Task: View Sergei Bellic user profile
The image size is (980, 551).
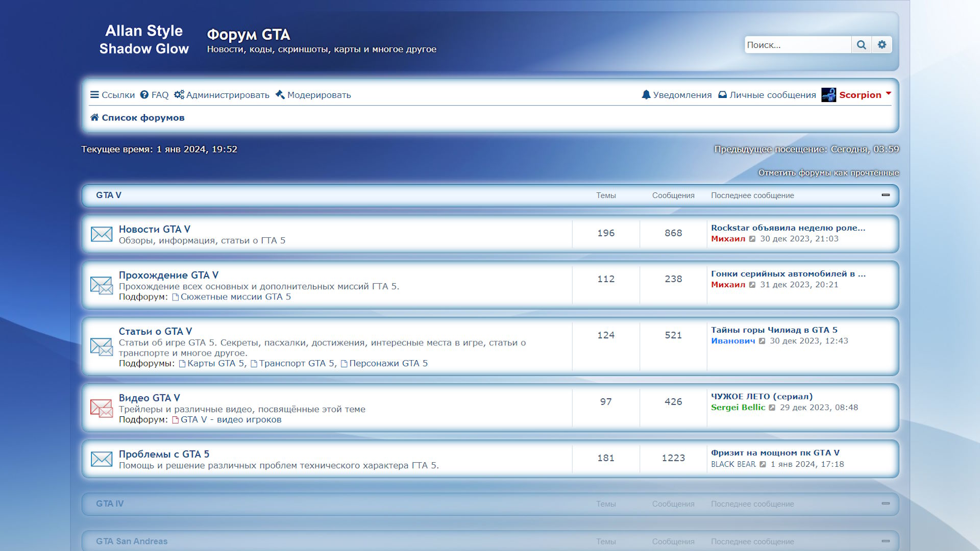Action: [x=738, y=408]
